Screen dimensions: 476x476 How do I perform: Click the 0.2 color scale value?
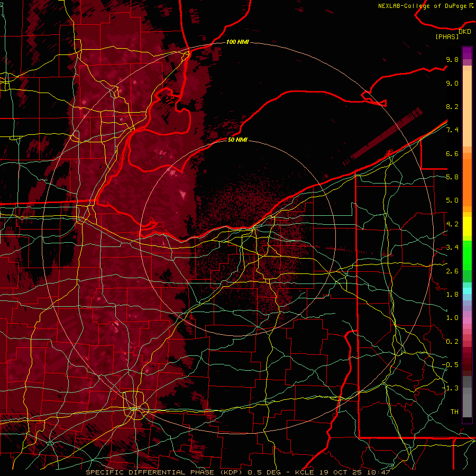452,342
